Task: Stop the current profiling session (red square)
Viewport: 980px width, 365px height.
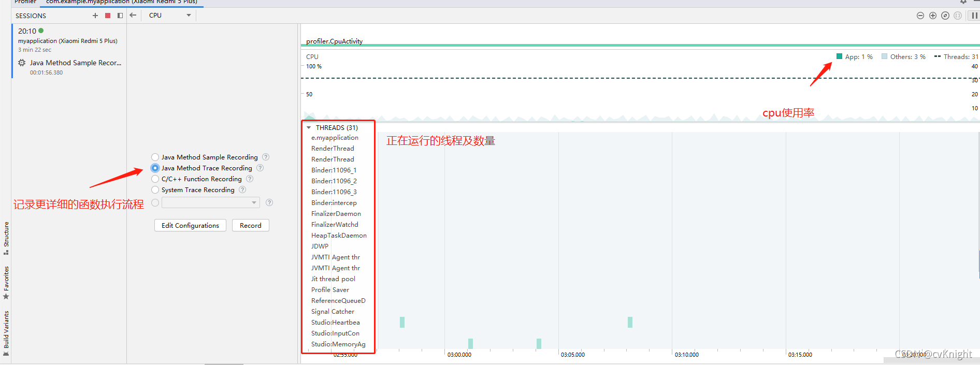Action: tap(108, 16)
